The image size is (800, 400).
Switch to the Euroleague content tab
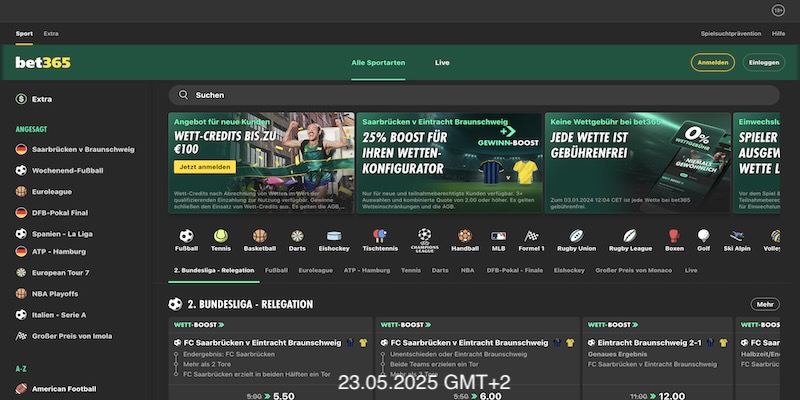pos(315,270)
